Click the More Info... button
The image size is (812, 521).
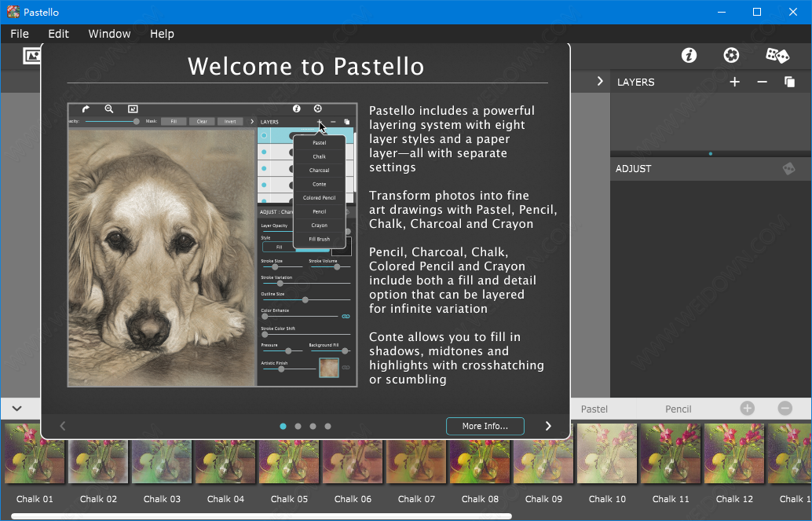pyautogui.click(x=485, y=426)
